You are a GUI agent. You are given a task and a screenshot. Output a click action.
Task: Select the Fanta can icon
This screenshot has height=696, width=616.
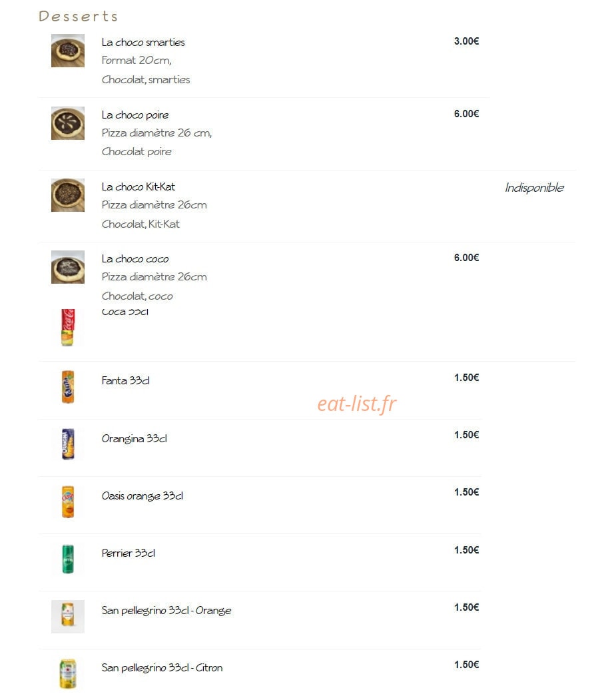point(67,386)
